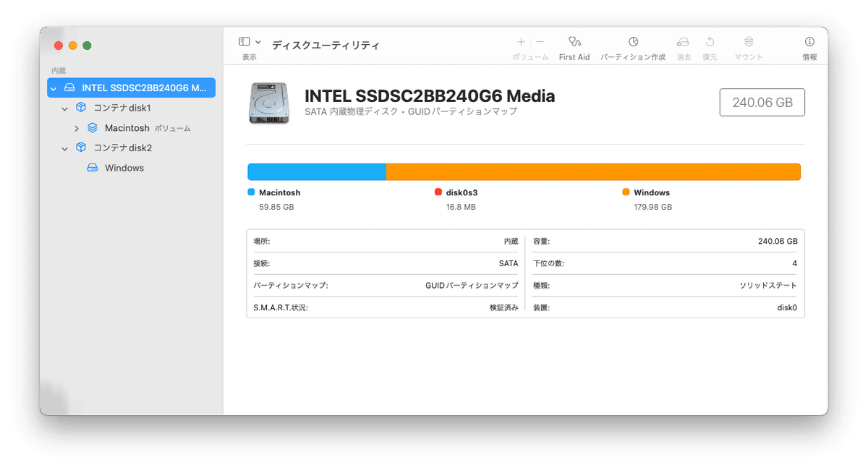The width and height of the screenshot is (868, 468).
Task: Click the large hard disk image
Action: pyautogui.click(x=268, y=102)
